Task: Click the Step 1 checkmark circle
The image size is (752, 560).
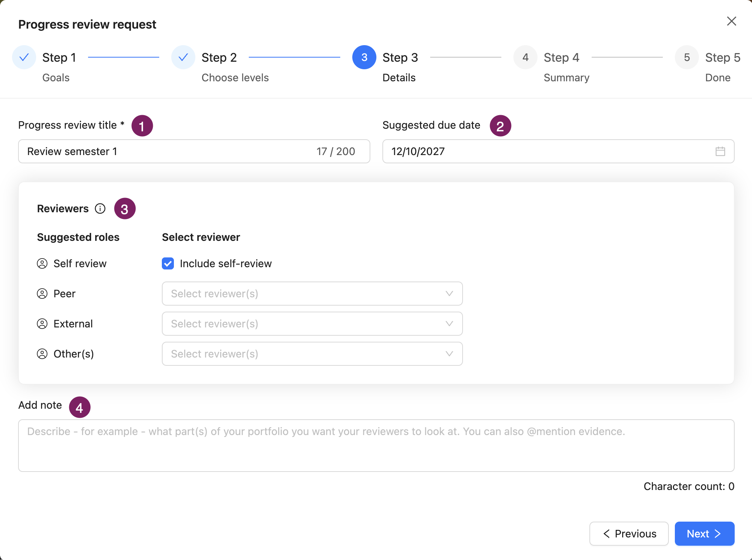Action: click(x=24, y=57)
